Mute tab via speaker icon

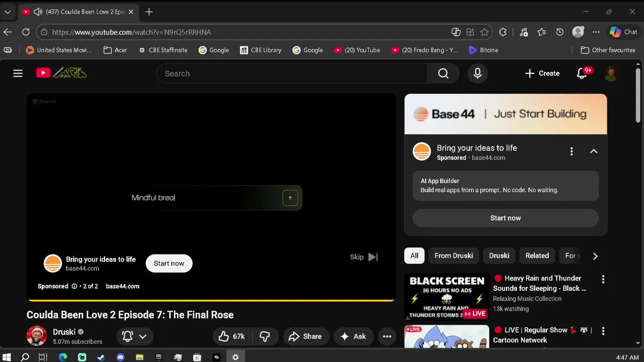[x=38, y=12]
